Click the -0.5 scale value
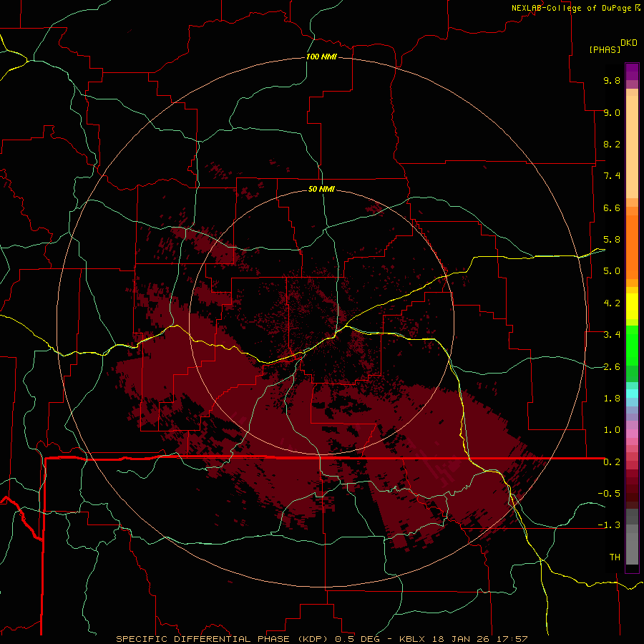Image resolution: width=644 pixels, height=644 pixels. click(x=609, y=493)
